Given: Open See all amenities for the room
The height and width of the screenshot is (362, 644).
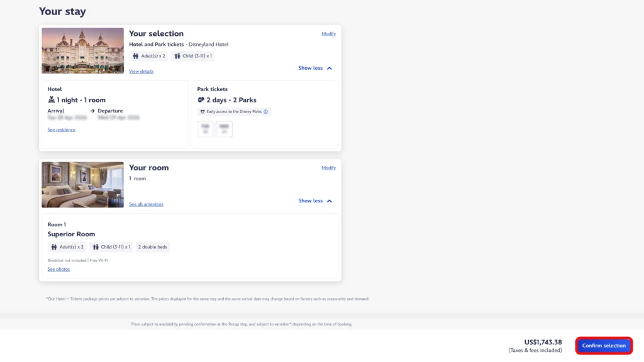Looking at the screenshot, I should tap(146, 204).
